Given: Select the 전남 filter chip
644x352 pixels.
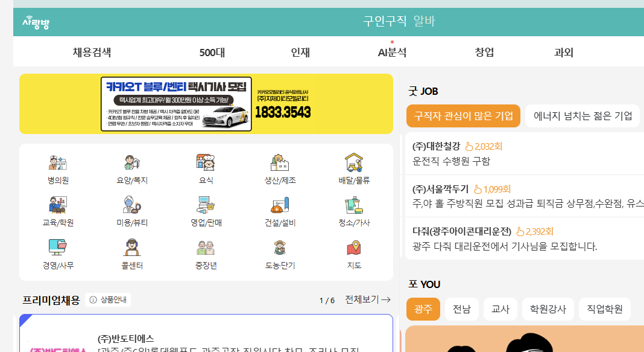Looking at the screenshot, I should coord(462,309).
